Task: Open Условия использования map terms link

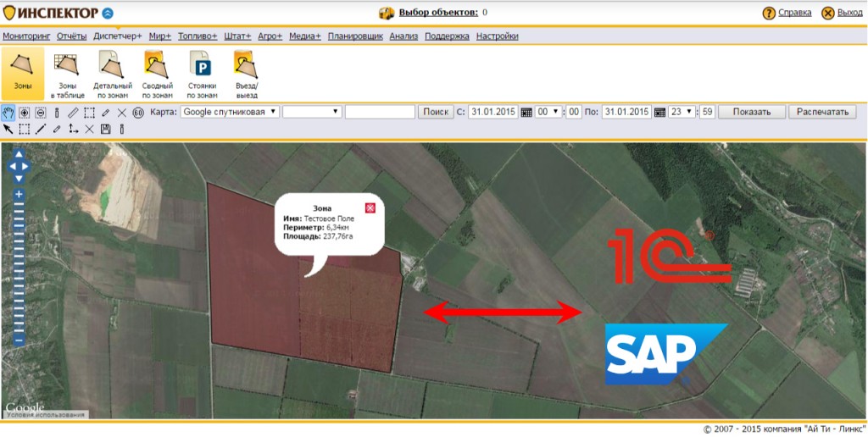Action: (x=46, y=414)
